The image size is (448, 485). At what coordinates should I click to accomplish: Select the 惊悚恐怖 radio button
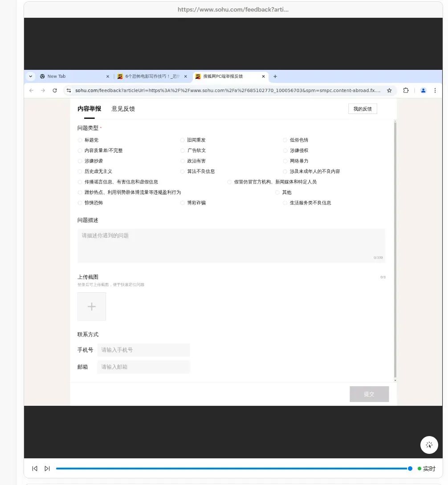[x=80, y=202]
